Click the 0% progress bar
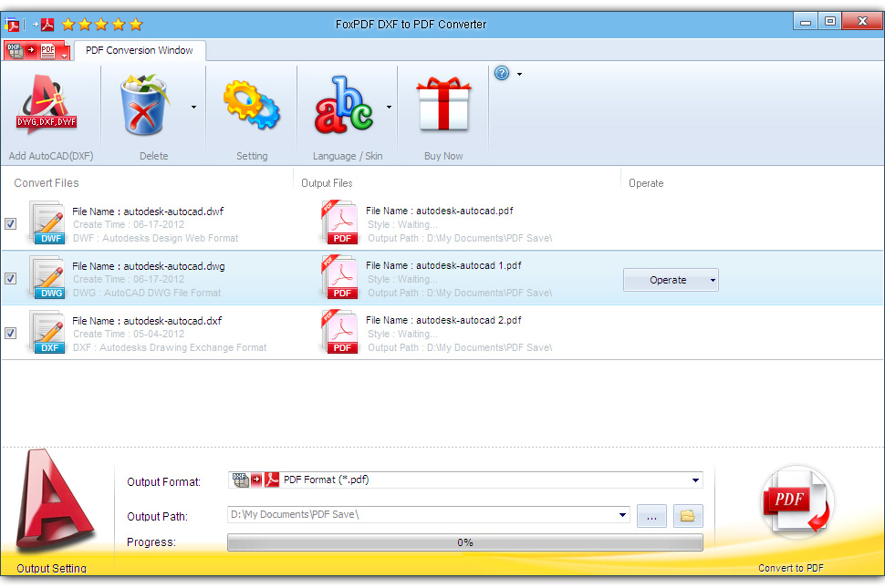 465,542
